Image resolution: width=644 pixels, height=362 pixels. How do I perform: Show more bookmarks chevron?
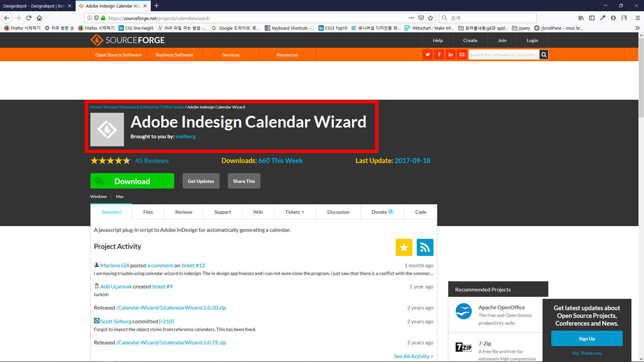(x=638, y=28)
